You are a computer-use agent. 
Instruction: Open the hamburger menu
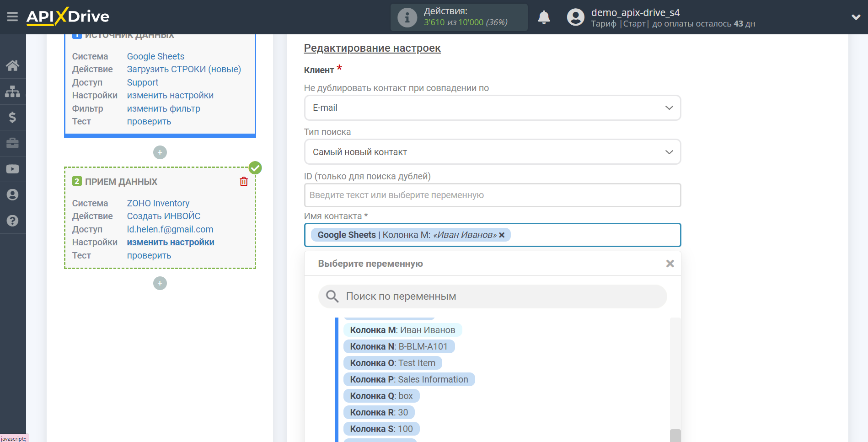[12, 17]
